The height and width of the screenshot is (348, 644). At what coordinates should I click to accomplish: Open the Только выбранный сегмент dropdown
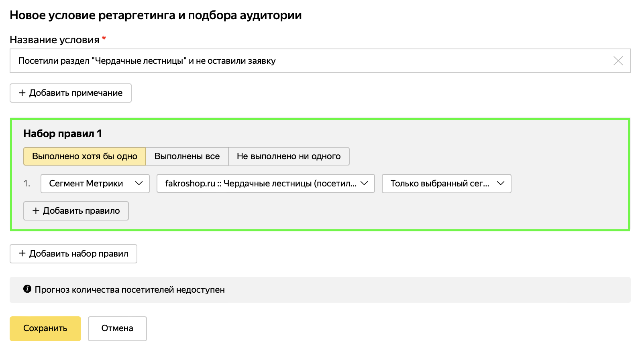[x=446, y=184]
